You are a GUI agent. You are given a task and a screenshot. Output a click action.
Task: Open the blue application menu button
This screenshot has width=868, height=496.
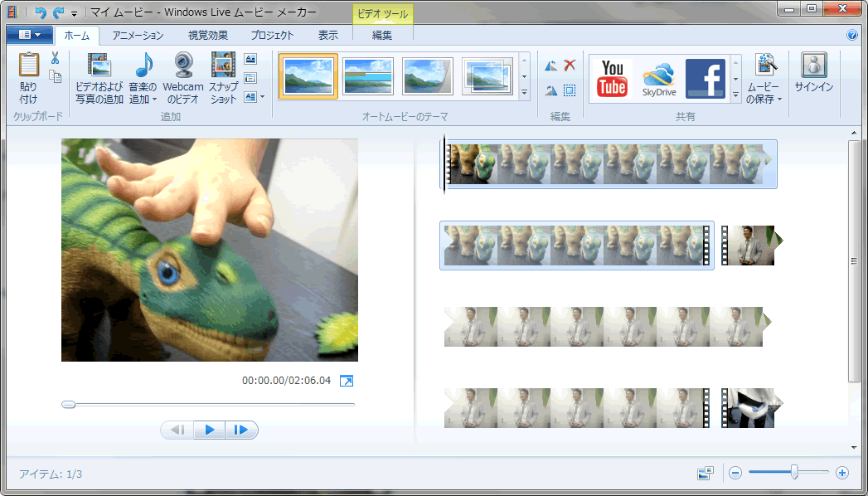coord(29,35)
